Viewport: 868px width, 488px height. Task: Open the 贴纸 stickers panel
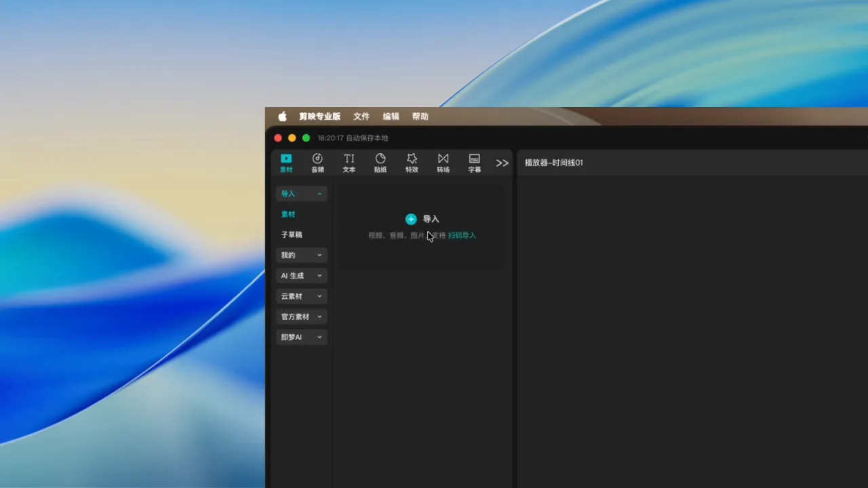[x=380, y=163]
